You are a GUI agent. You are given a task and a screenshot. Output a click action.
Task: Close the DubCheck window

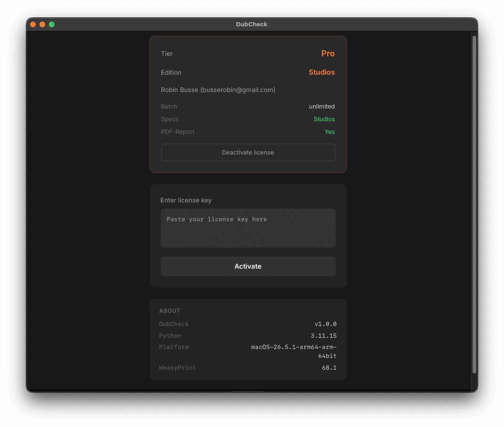(x=33, y=24)
